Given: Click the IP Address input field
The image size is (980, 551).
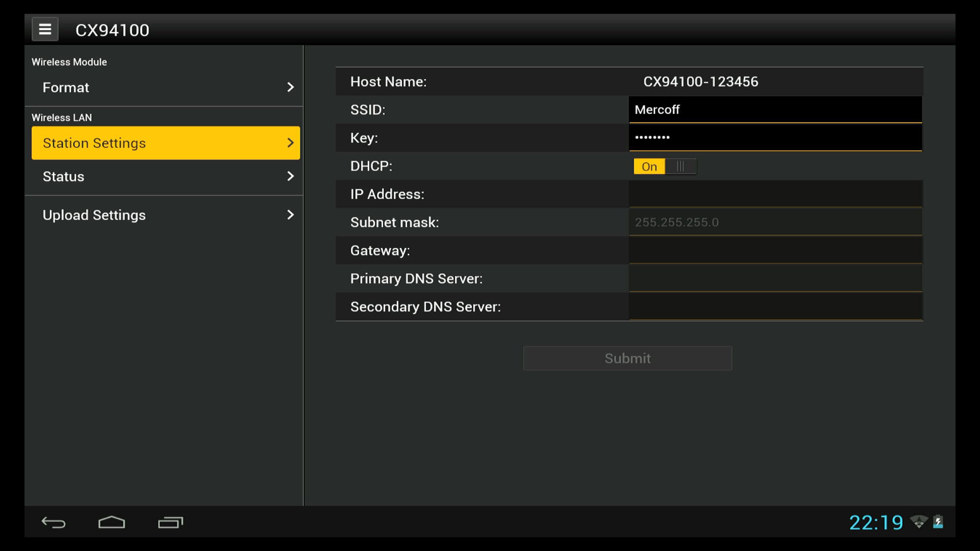Looking at the screenshot, I should point(775,194).
